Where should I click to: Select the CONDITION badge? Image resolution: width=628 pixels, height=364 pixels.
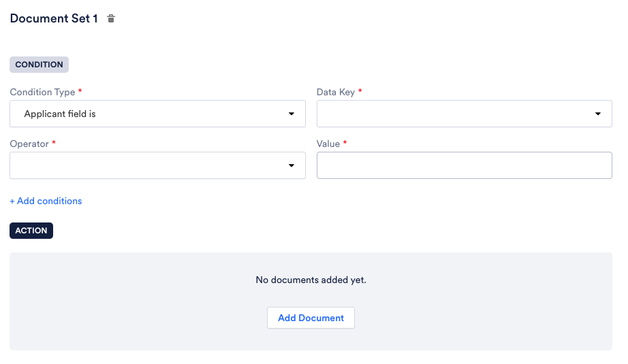click(40, 65)
